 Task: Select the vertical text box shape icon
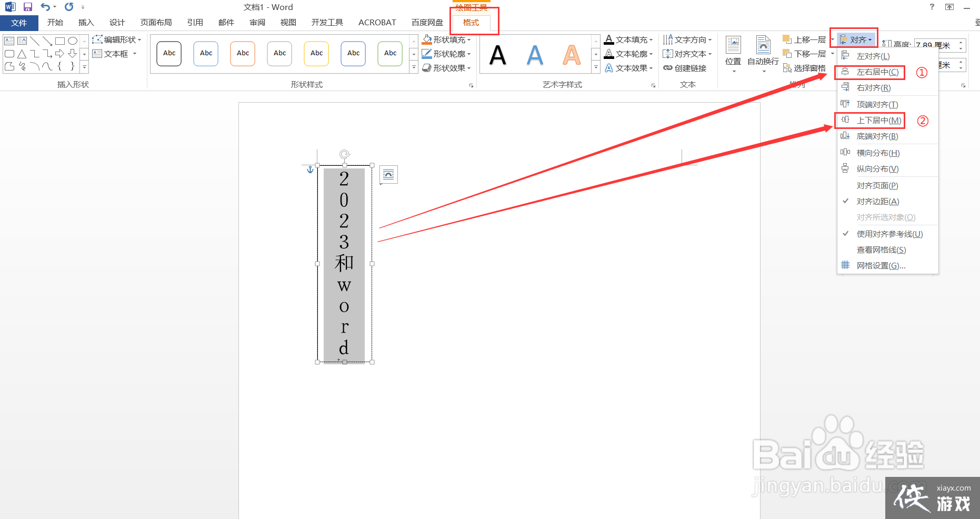(x=22, y=41)
